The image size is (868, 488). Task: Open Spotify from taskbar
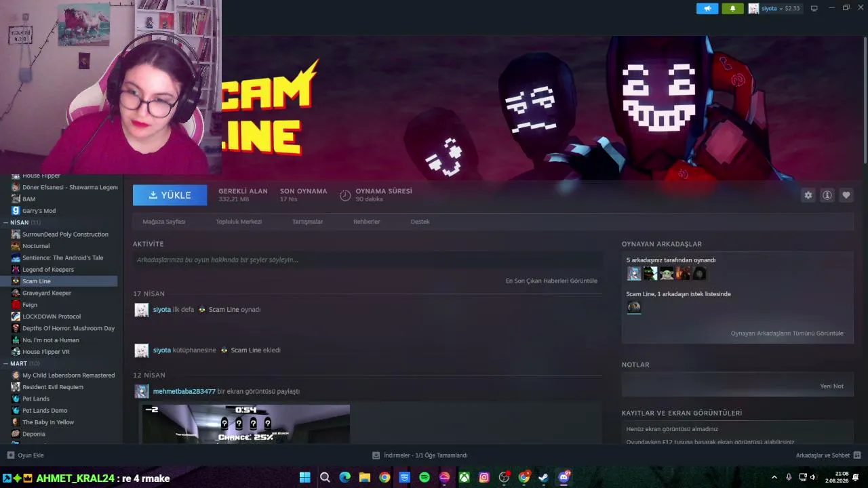(425, 477)
